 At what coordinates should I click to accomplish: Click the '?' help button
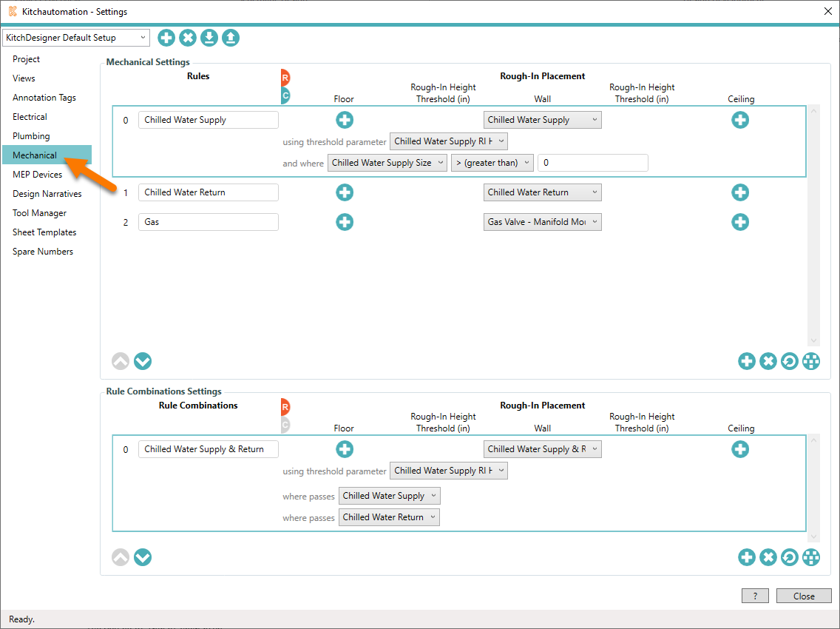[x=755, y=596]
